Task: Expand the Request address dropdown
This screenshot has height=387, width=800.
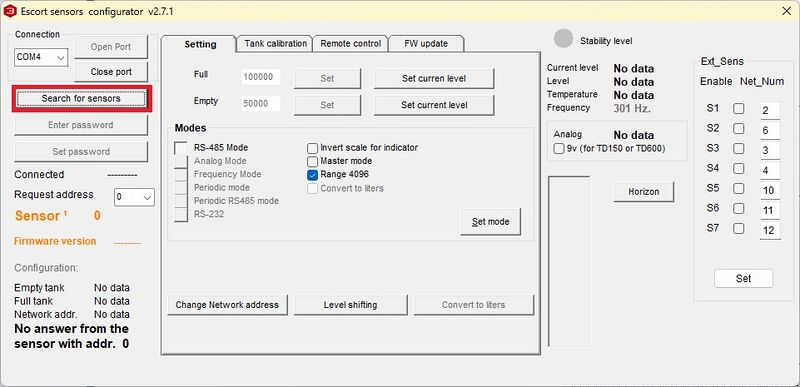Action: [x=134, y=197]
